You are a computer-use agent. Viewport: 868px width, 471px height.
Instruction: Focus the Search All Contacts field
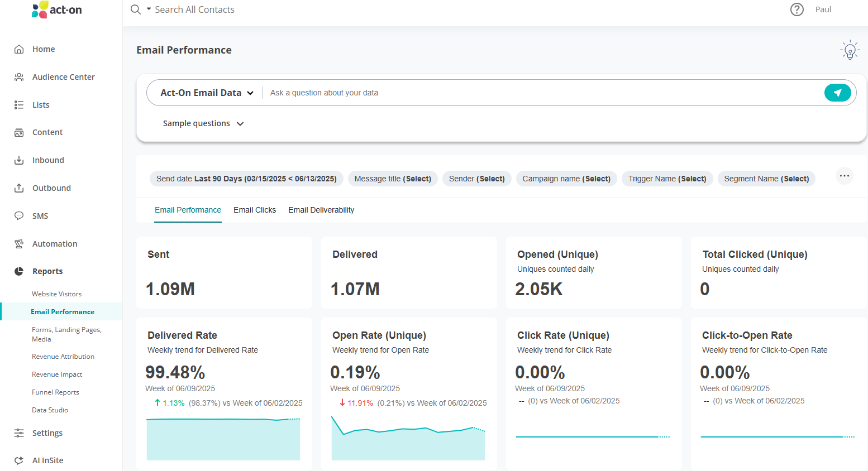194,9
